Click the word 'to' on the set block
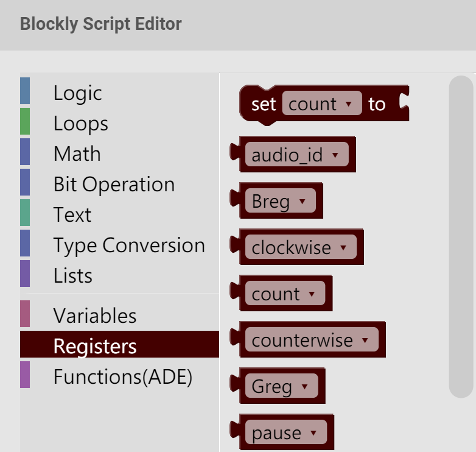 coord(377,104)
